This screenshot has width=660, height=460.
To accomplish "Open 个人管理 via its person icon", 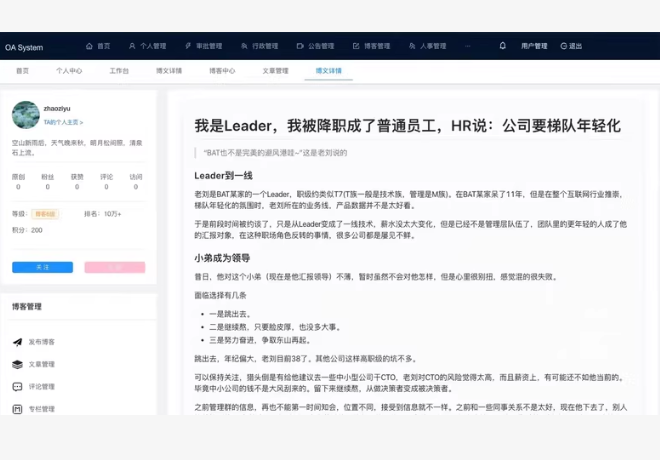I will [132, 46].
